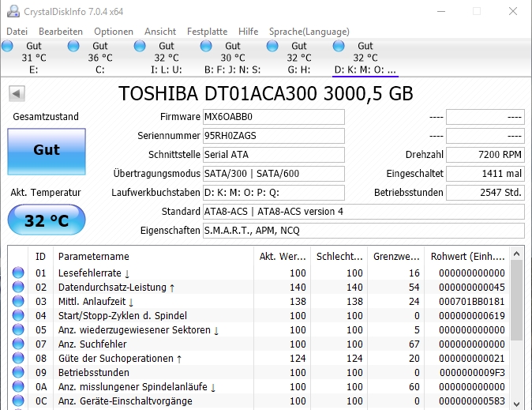Select the I: L: U: disk icon
This screenshot has width=532, height=410.
click(x=140, y=46)
